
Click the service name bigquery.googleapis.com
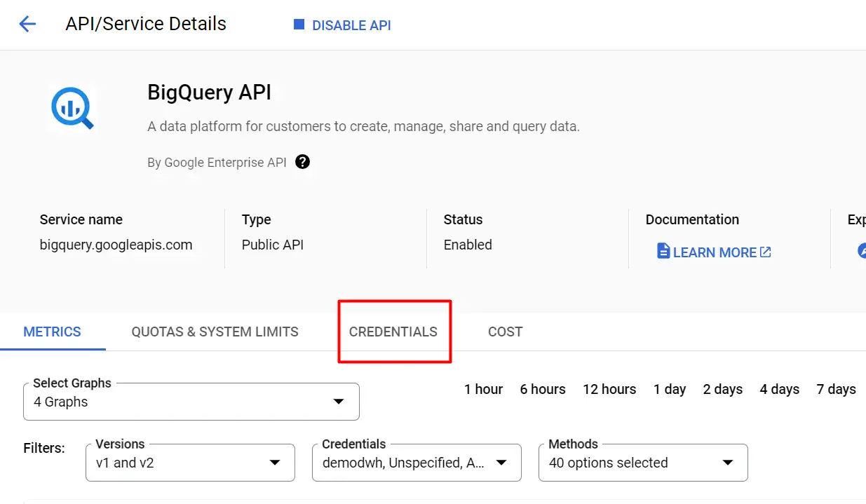coord(116,245)
